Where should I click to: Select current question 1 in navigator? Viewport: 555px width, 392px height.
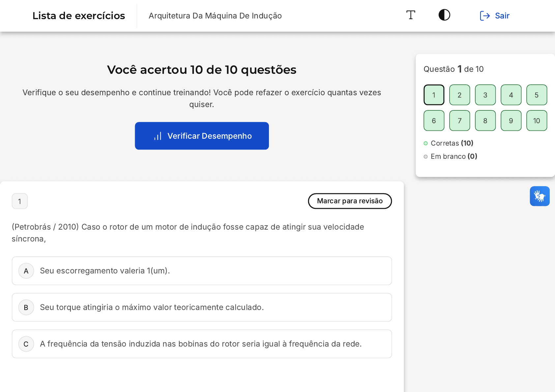(434, 95)
